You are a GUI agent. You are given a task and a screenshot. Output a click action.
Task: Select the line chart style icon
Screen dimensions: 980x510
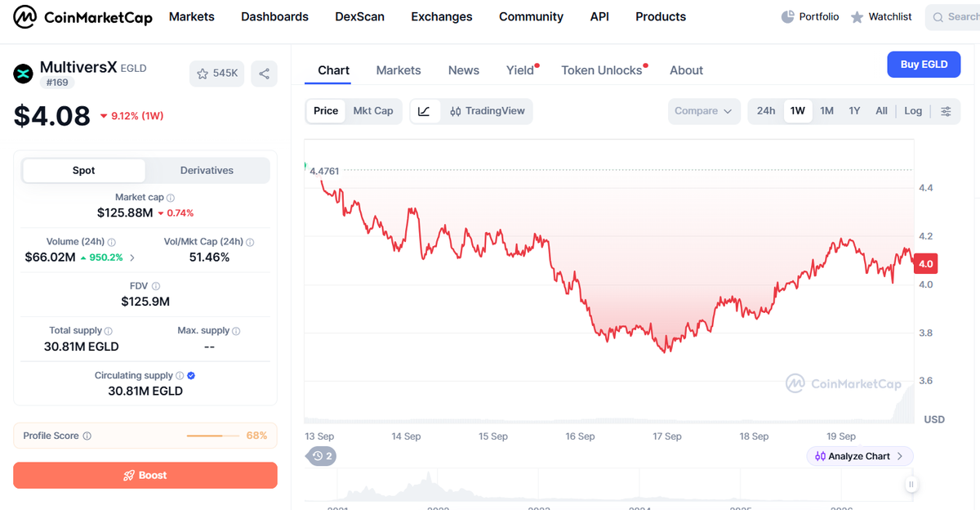pos(424,111)
